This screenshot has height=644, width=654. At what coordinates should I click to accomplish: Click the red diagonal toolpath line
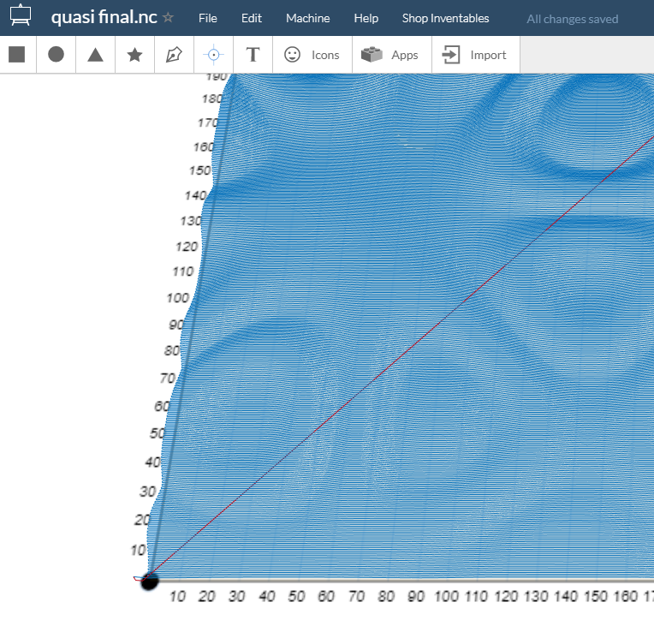(401, 357)
